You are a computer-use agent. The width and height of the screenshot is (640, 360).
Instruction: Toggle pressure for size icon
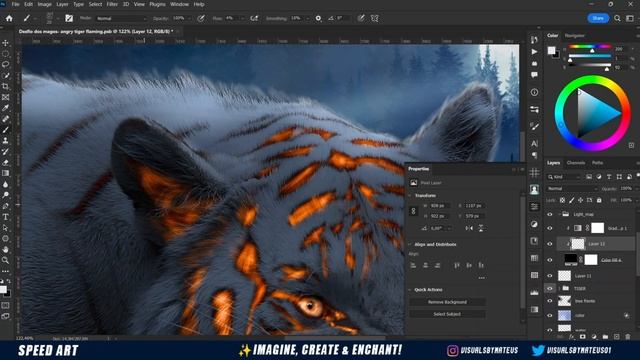pyautogui.click(x=361, y=18)
